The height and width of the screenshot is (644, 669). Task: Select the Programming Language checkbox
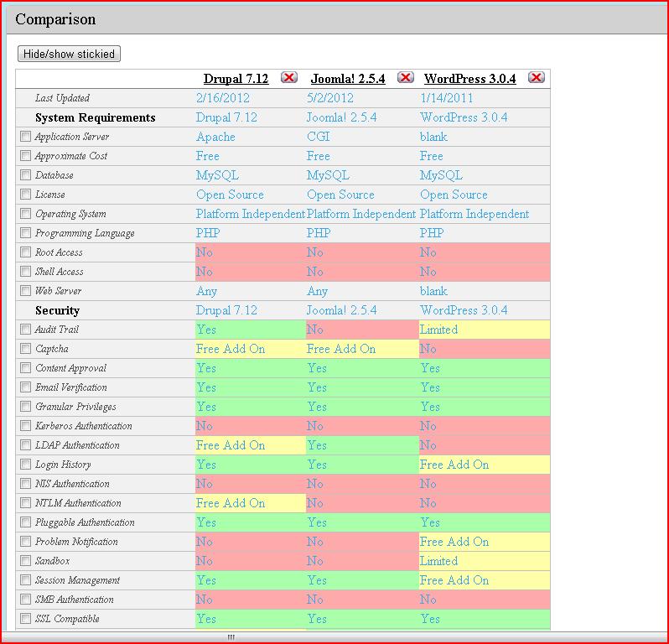(x=26, y=232)
